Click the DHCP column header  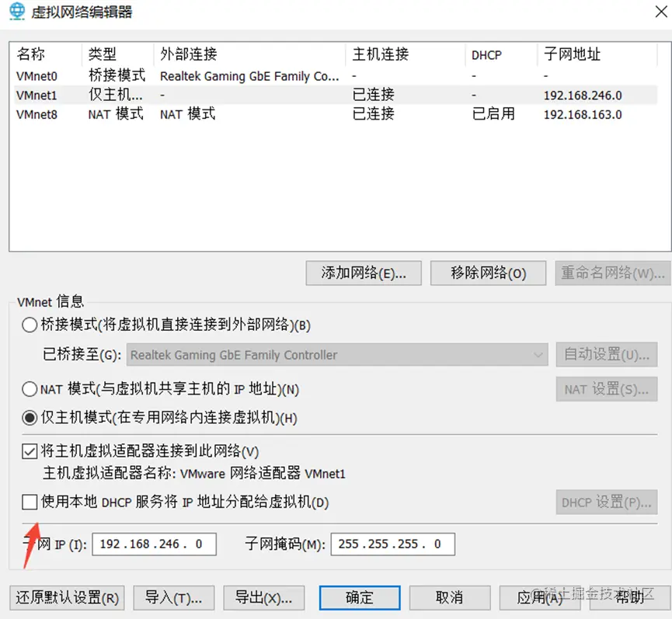(501, 54)
